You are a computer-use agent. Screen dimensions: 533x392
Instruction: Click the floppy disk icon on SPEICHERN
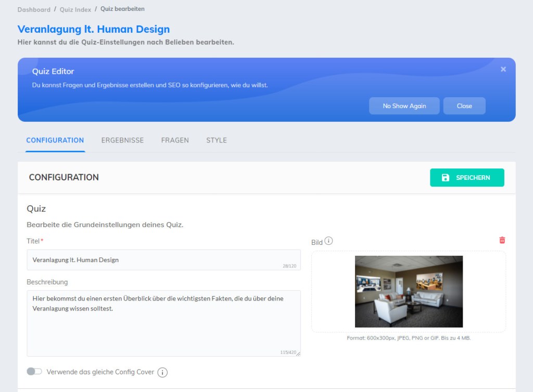click(x=445, y=178)
